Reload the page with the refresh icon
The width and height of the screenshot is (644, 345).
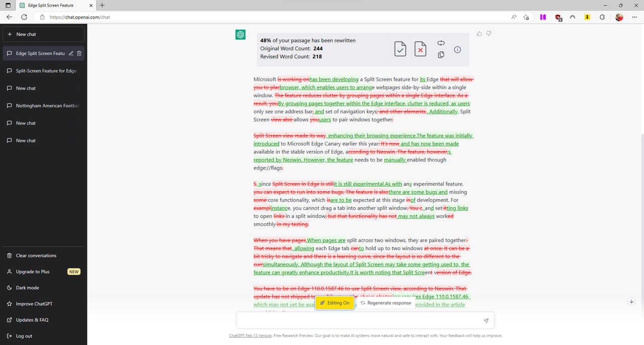click(x=24, y=17)
